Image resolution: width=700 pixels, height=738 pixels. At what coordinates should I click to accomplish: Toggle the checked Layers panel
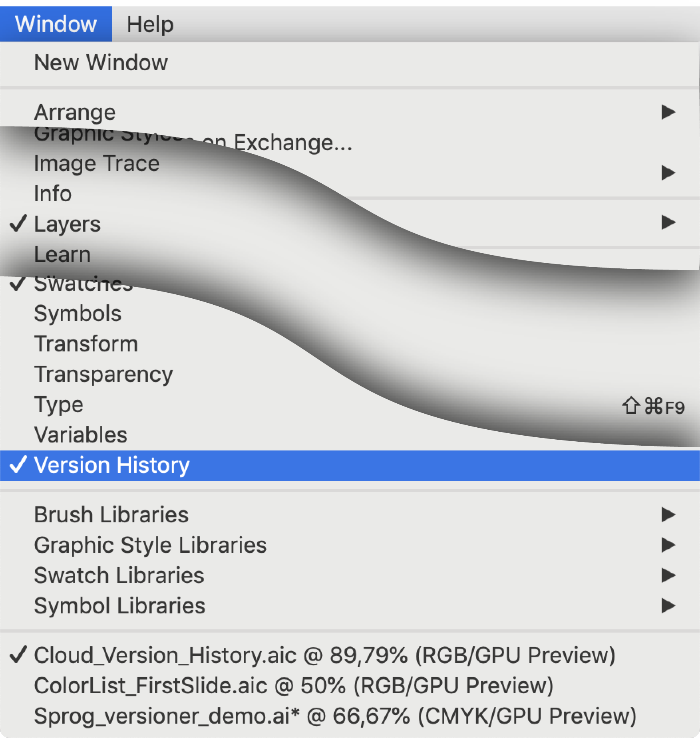click(x=67, y=224)
